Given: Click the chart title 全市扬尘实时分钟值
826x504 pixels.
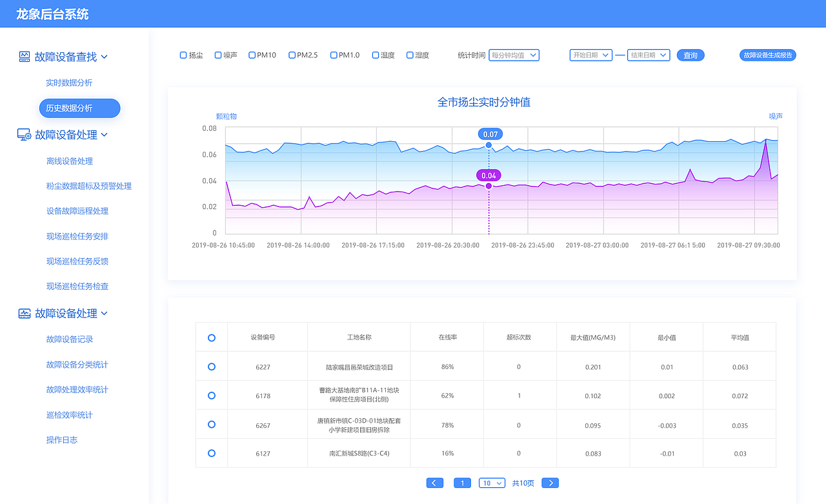Looking at the screenshot, I should [484, 102].
